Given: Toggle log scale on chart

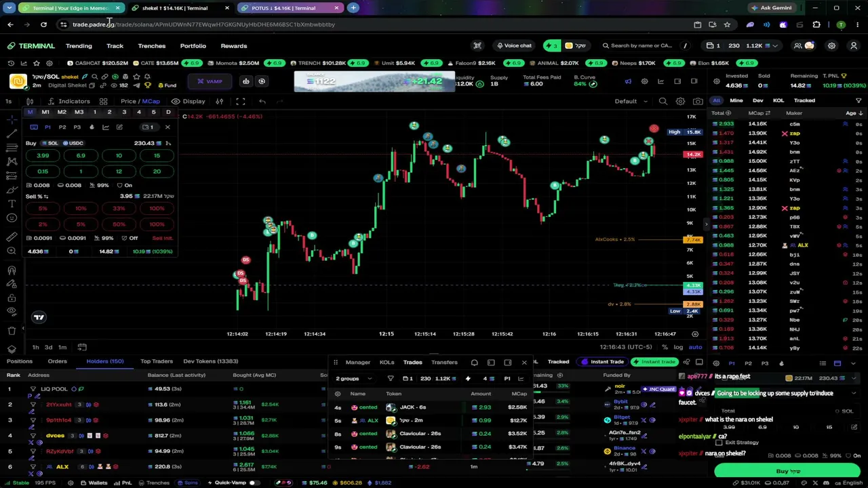Looking at the screenshot, I should pyautogui.click(x=677, y=347).
